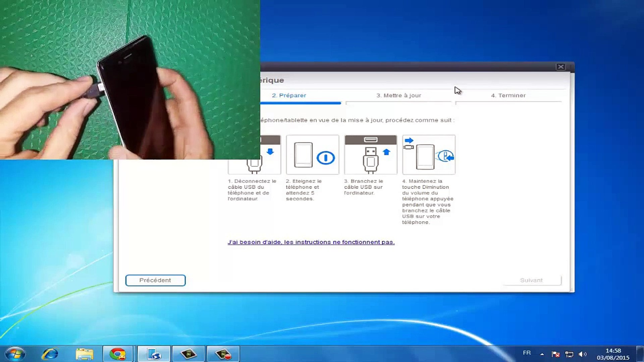Switch to Chrome in taskbar
This screenshot has height=362, width=644.
[x=118, y=354]
